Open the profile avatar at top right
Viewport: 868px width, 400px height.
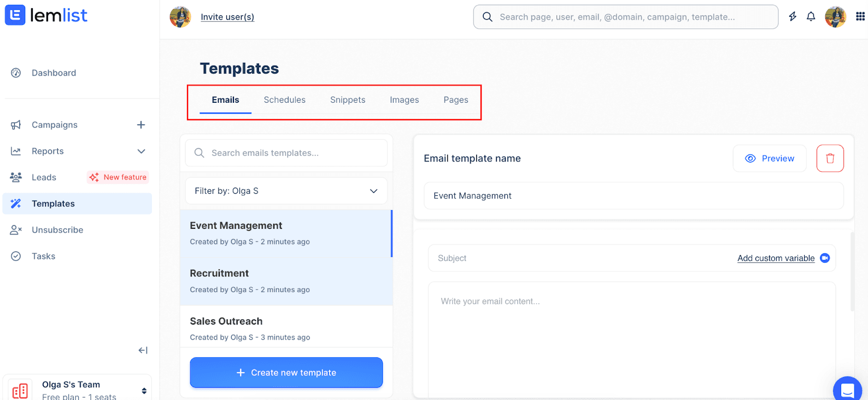click(x=835, y=17)
